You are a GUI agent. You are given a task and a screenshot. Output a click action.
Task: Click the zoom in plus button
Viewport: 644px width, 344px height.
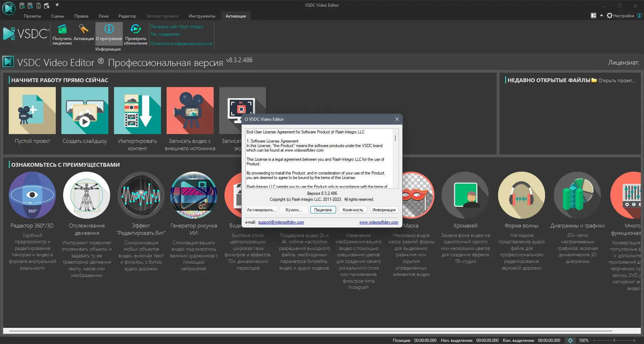[x=634, y=340]
